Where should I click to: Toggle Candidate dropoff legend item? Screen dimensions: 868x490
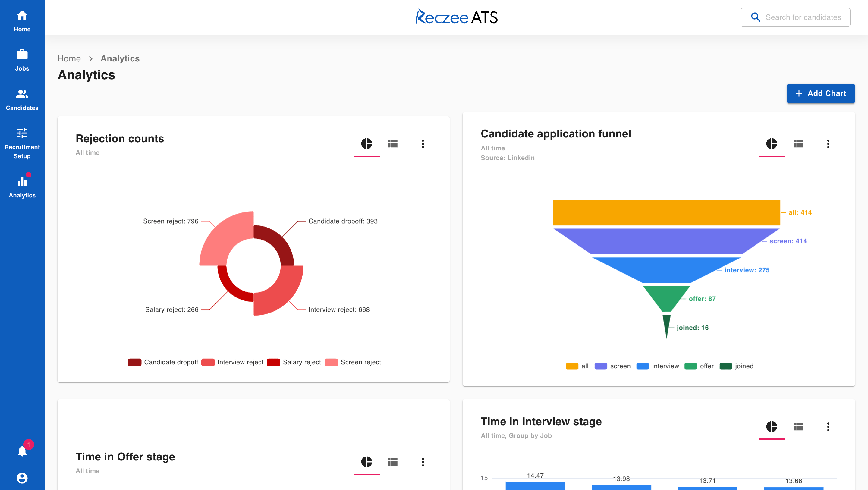(x=163, y=362)
